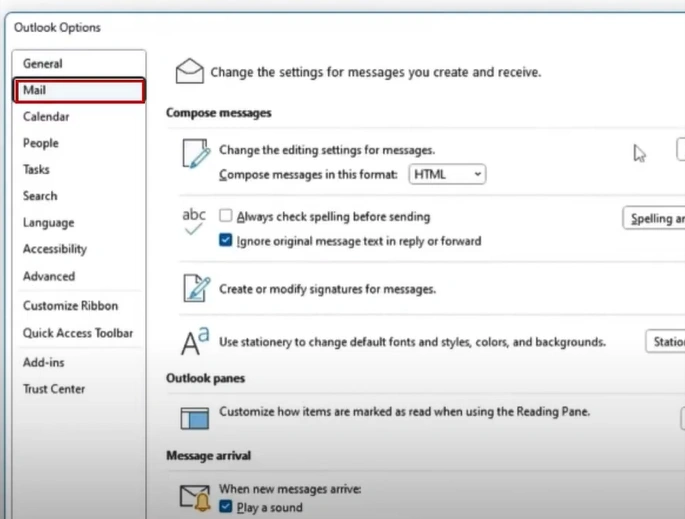
Task: Click the Outlook panes section heading
Action: pyautogui.click(x=205, y=378)
